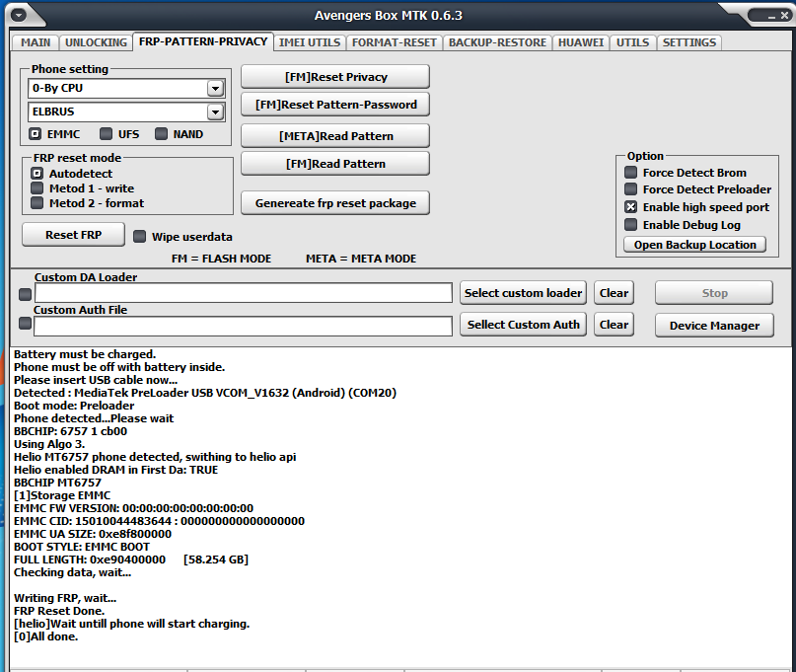This screenshot has height=672, width=796.
Task: Toggle Enable high speed port checkbox
Action: coord(630,206)
